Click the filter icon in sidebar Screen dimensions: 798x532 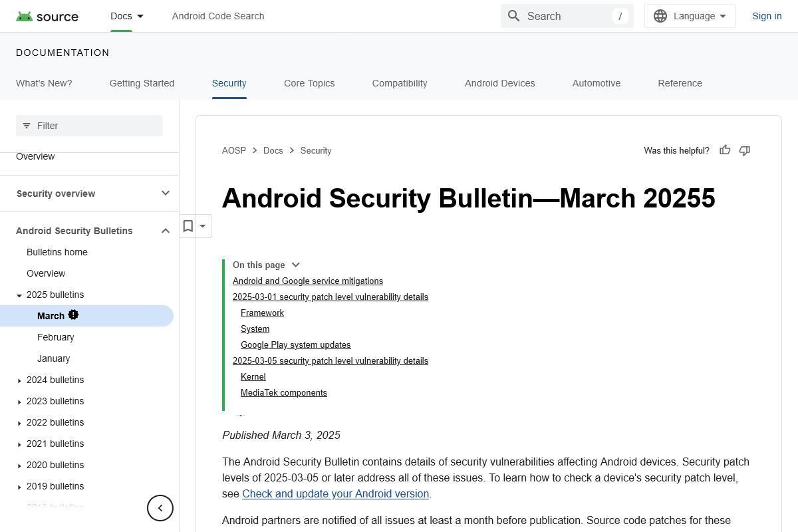coord(27,126)
